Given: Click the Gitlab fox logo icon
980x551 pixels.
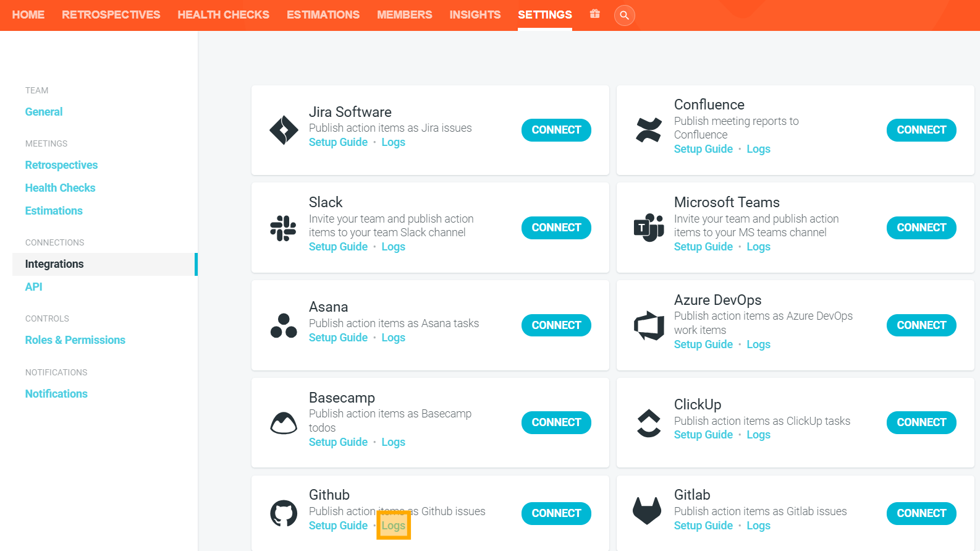Looking at the screenshot, I should click(x=647, y=511).
